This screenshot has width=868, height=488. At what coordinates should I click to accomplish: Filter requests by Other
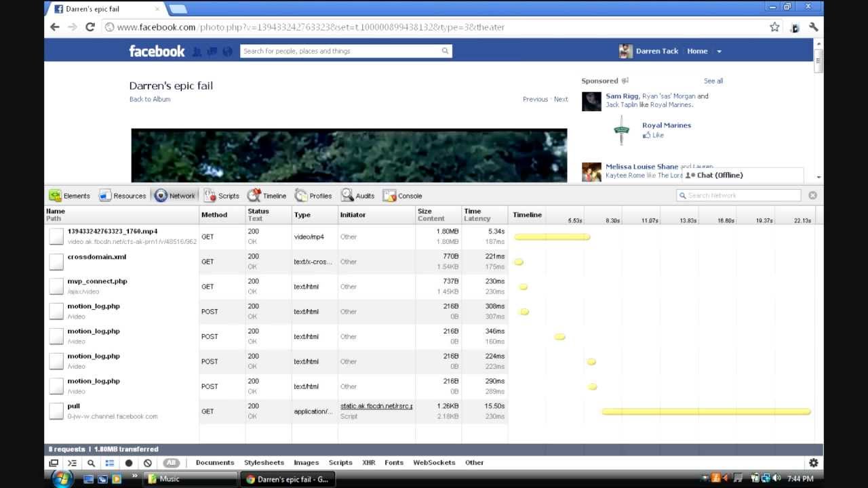[x=475, y=463]
